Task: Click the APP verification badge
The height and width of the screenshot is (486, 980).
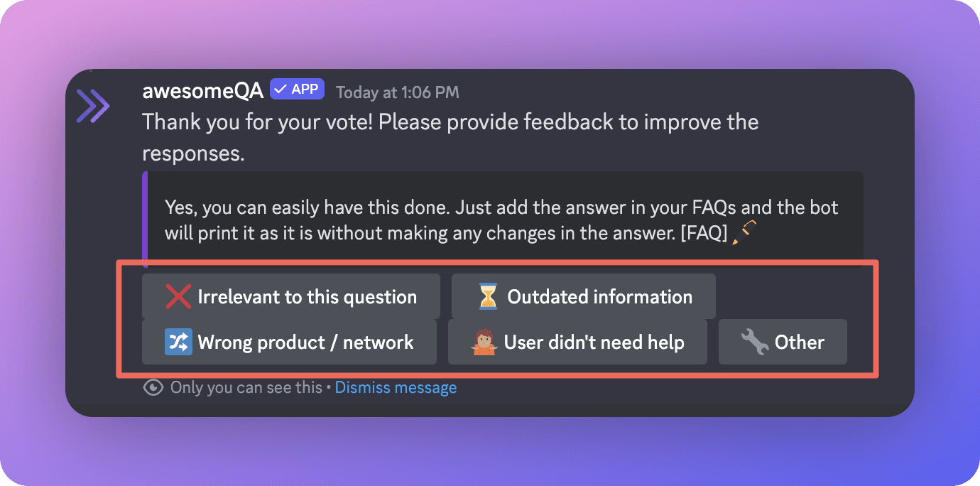Action: click(x=297, y=88)
